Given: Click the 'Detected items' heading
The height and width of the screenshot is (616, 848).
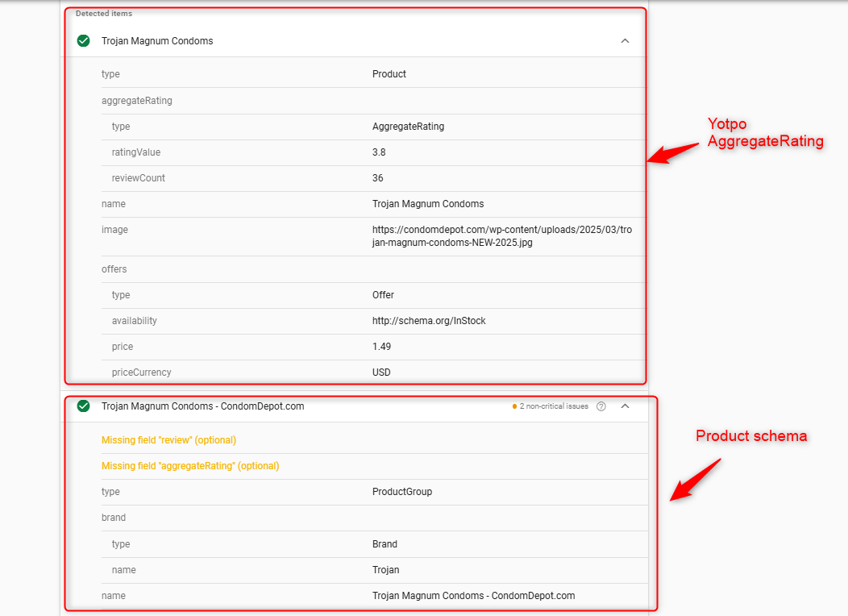Looking at the screenshot, I should point(104,14).
